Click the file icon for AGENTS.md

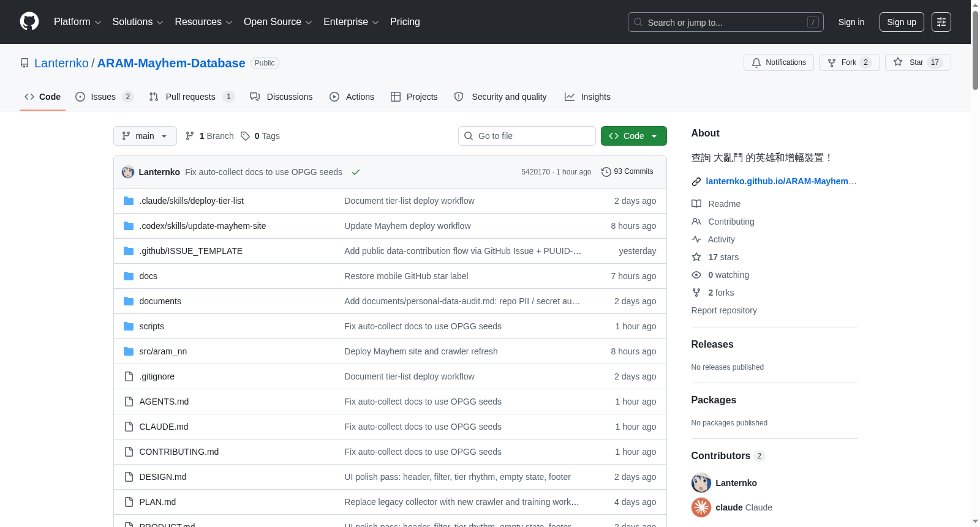tap(129, 402)
